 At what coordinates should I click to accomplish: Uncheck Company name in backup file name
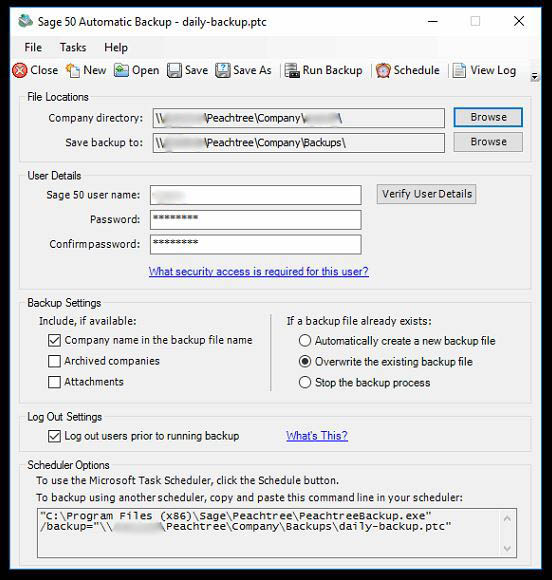click(x=54, y=340)
